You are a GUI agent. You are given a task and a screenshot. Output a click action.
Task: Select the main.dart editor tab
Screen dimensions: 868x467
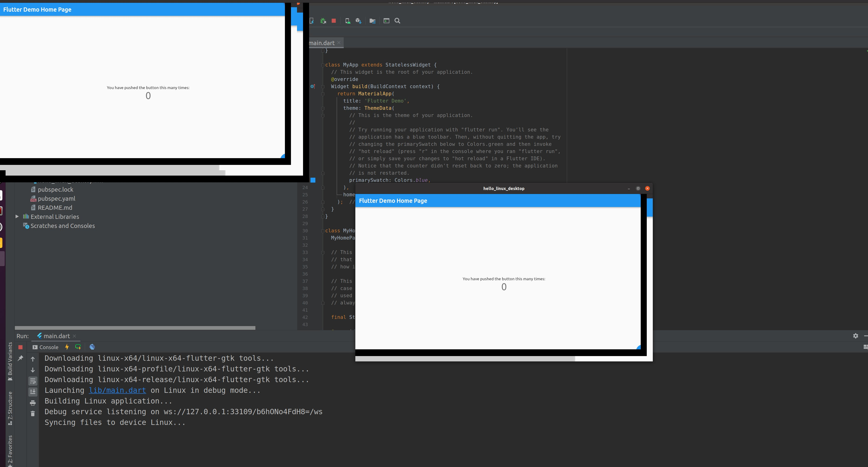[322, 43]
